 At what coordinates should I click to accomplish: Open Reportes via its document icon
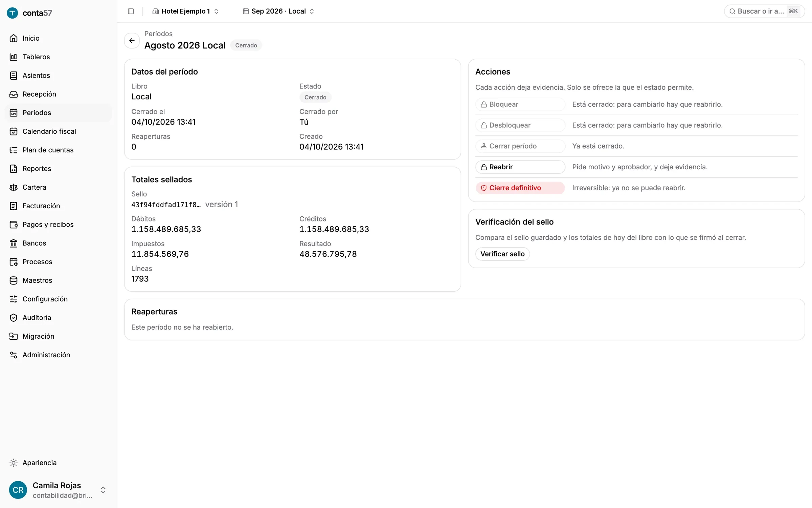[x=14, y=169]
